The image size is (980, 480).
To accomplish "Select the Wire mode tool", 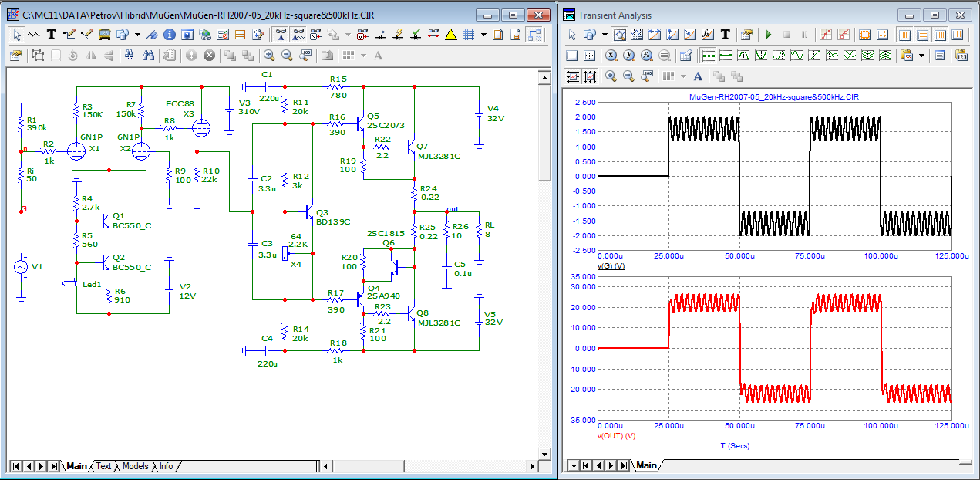I will coord(69,34).
